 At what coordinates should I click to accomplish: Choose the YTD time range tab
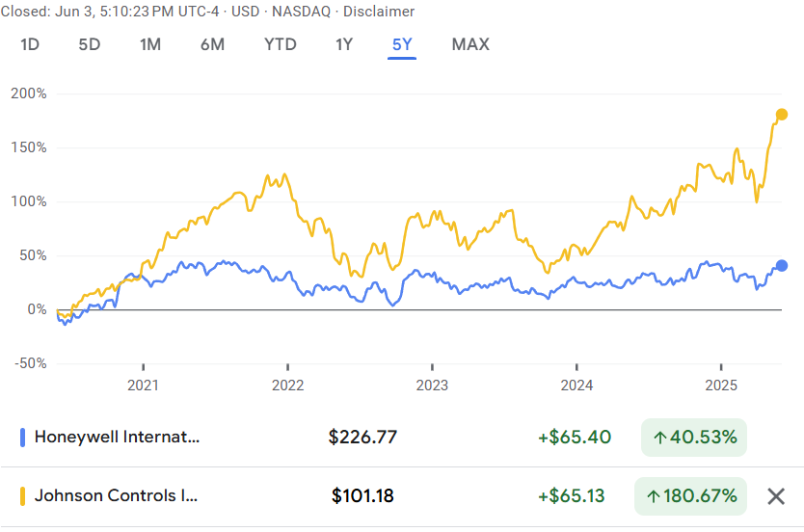[x=280, y=44]
